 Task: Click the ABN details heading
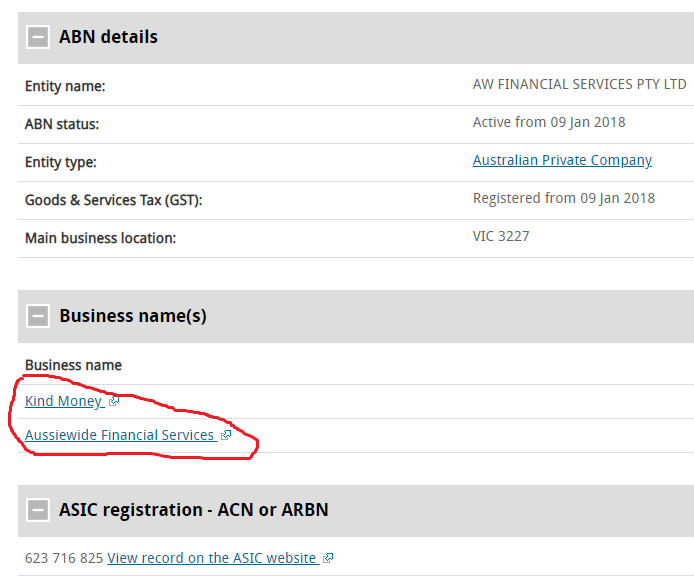coord(108,37)
